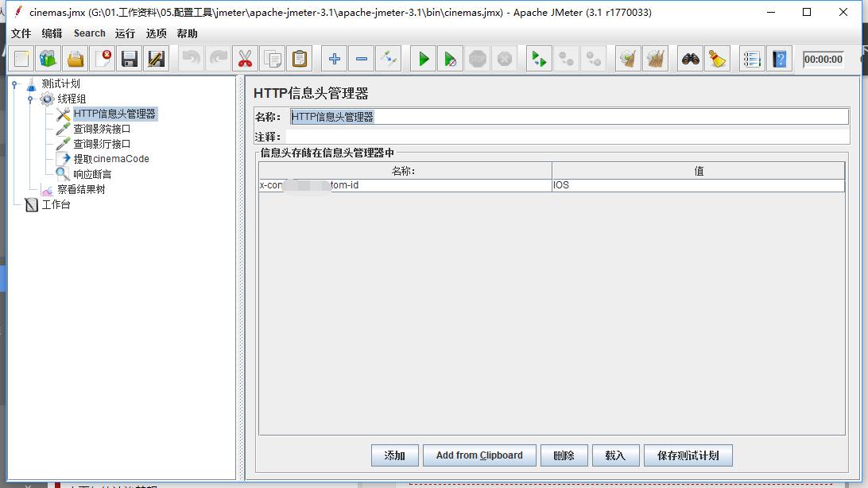The width and height of the screenshot is (868, 488).
Task: Click the New test plan icon
Action: coord(21,59)
